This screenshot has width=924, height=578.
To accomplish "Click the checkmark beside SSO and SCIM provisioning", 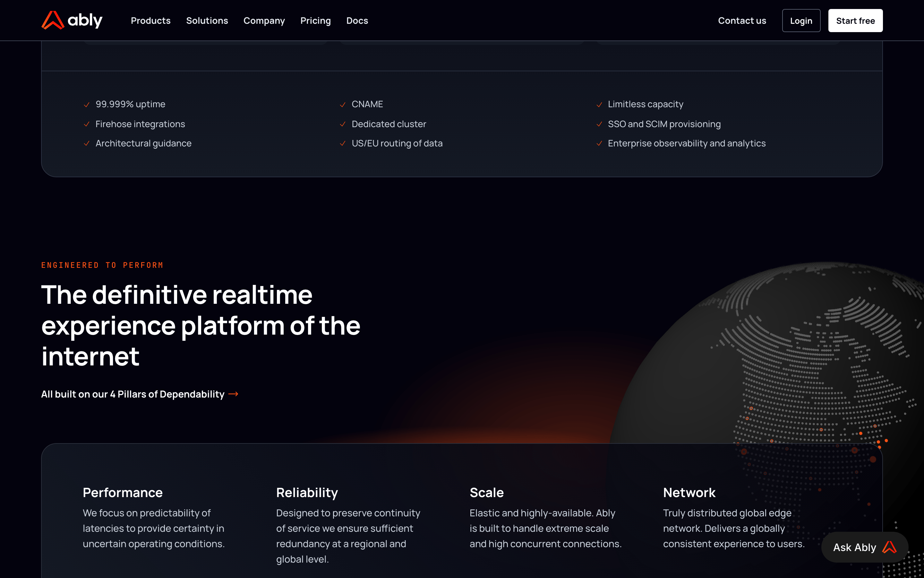I will (x=599, y=124).
